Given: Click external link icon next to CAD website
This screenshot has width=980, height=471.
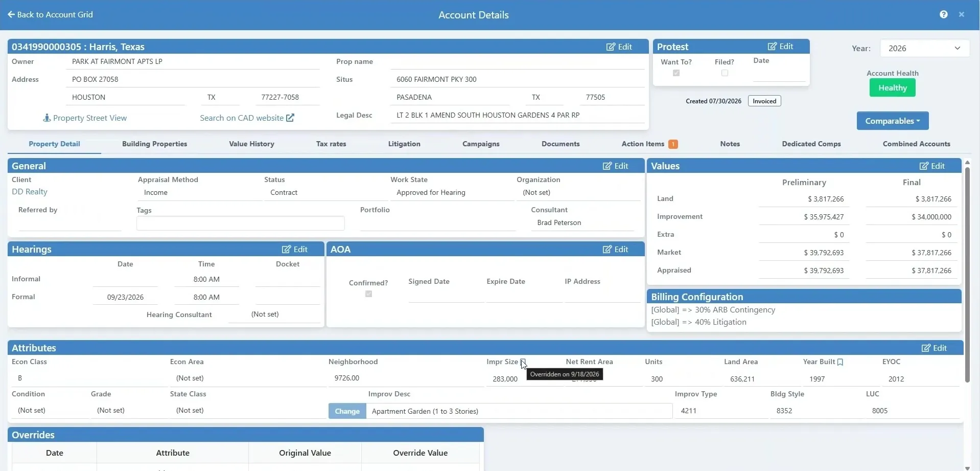Looking at the screenshot, I should (x=290, y=118).
